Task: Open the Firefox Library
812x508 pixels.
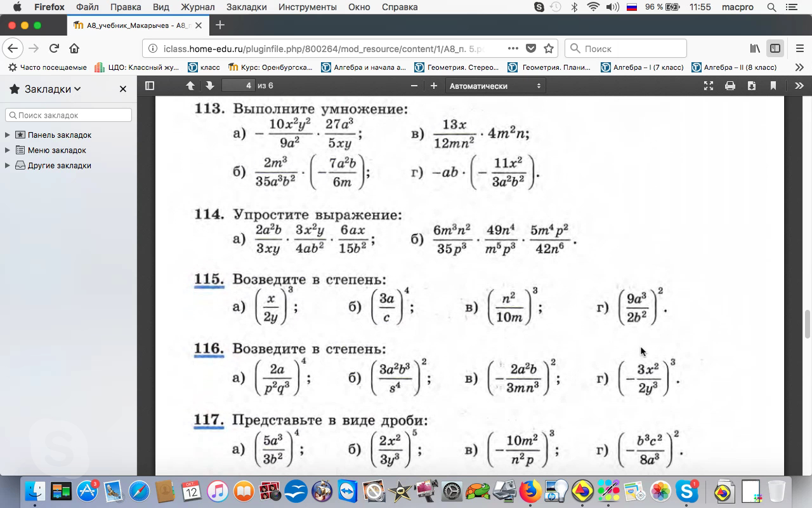Action: (x=755, y=48)
